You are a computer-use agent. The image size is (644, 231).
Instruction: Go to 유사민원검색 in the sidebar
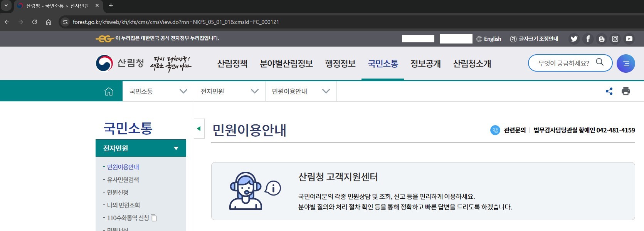[123, 180]
